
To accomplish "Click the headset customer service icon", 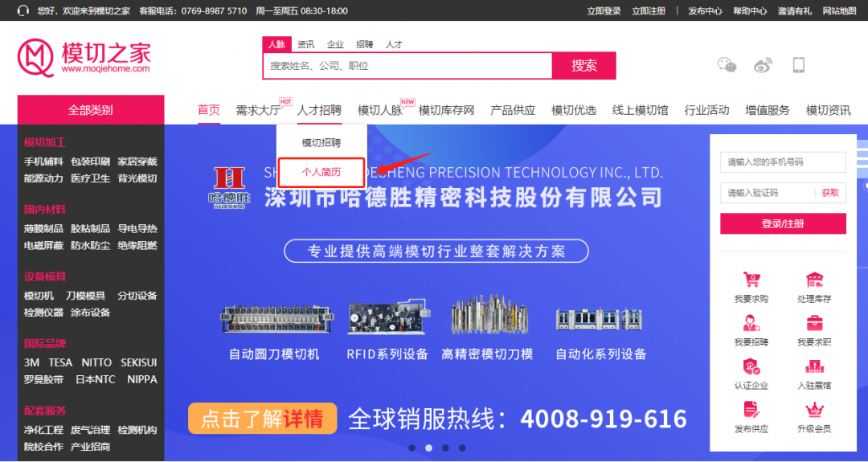I will (23, 10).
